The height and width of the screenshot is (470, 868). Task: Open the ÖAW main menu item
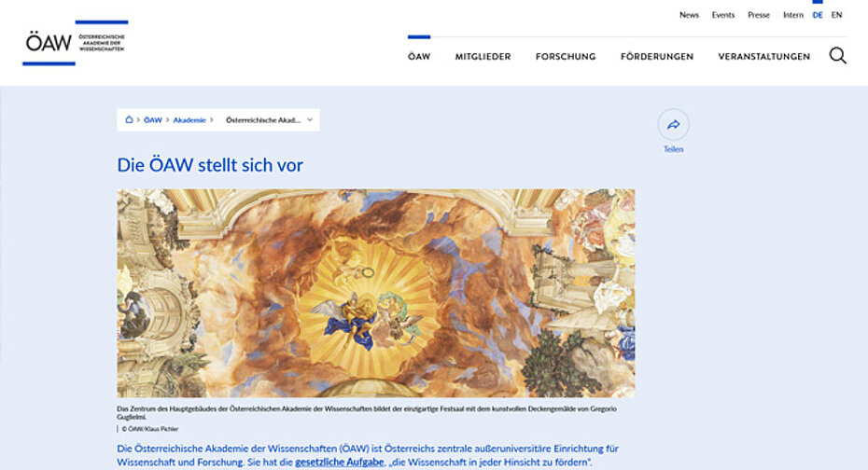(x=419, y=57)
